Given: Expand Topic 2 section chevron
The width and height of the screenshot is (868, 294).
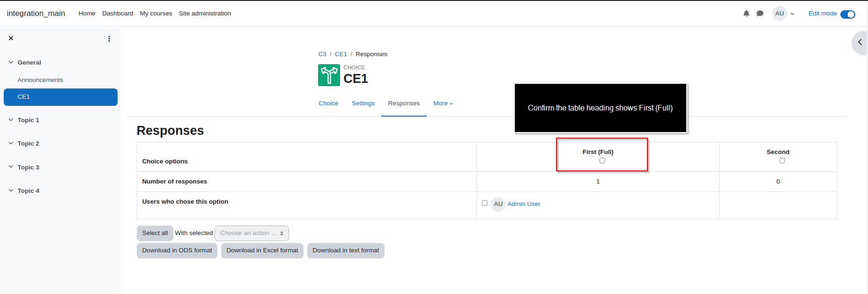Looking at the screenshot, I should point(11,143).
